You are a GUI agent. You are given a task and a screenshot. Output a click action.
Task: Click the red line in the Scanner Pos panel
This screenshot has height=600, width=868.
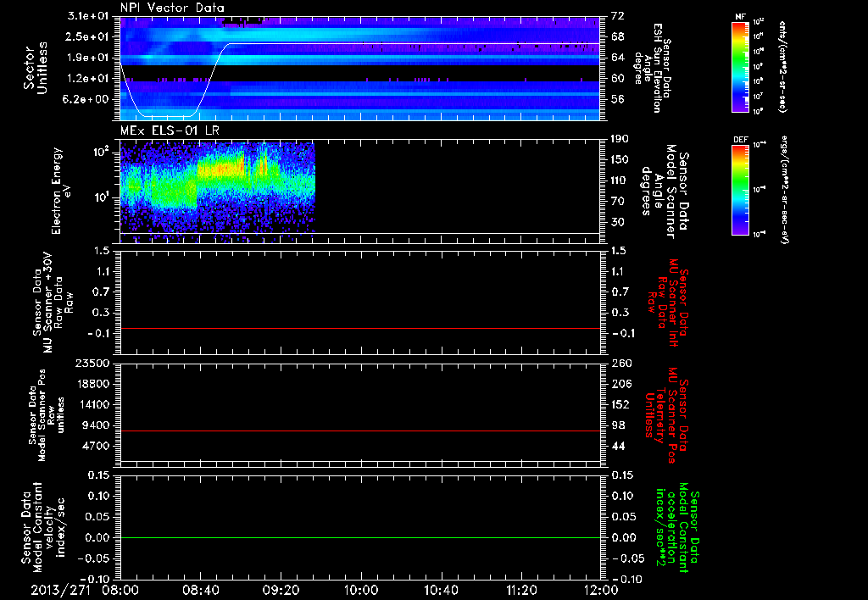[x=360, y=431]
